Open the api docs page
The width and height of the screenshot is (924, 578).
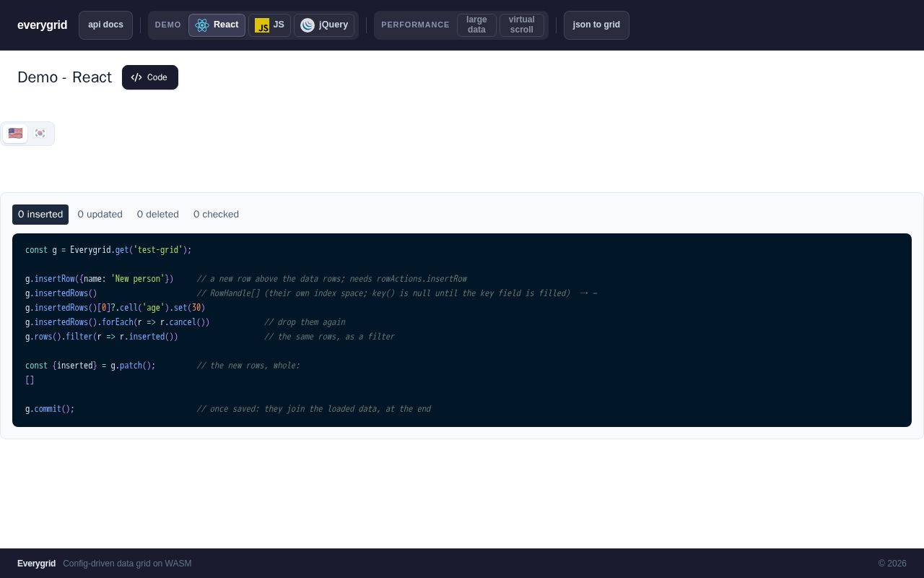(x=105, y=25)
